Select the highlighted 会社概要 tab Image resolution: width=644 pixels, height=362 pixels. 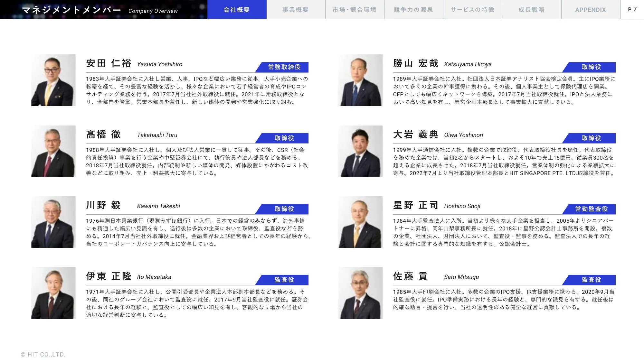pyautogui.click(x=237, y=9)
